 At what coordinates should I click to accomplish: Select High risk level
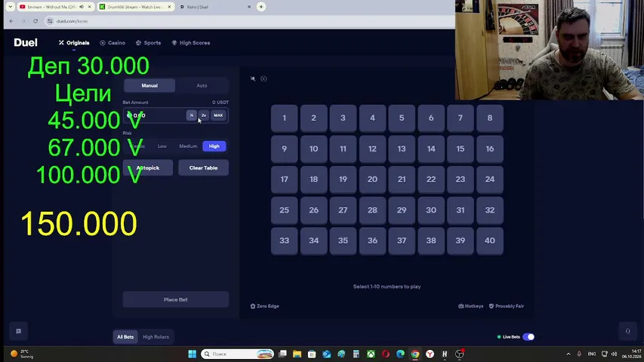[214, 146]
